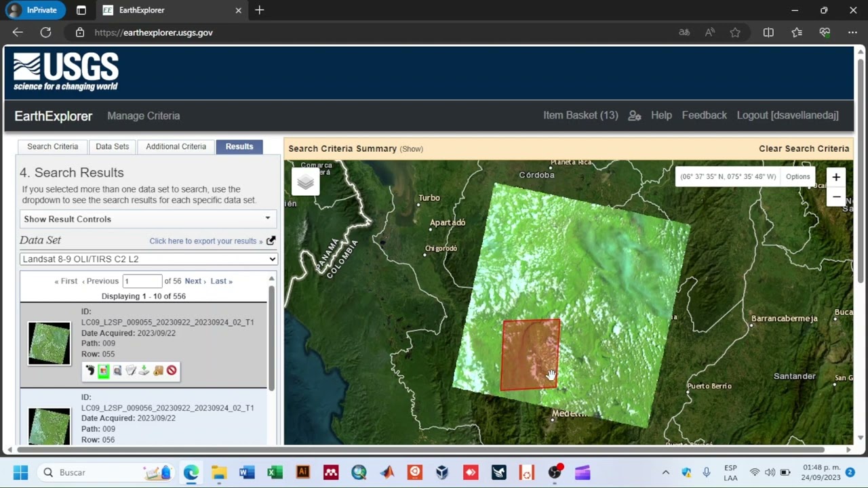868x488 pixels.
Task: Add page to favorites star
Action: tap(735, 33)
